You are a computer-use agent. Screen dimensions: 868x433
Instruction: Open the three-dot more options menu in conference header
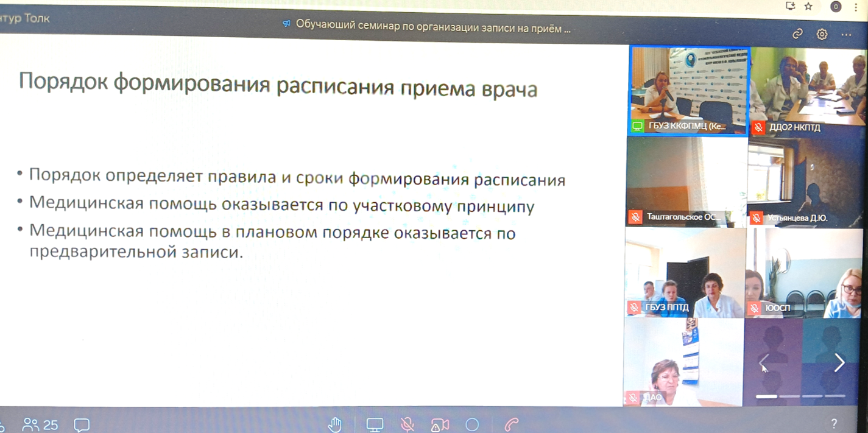pos(846,35)
